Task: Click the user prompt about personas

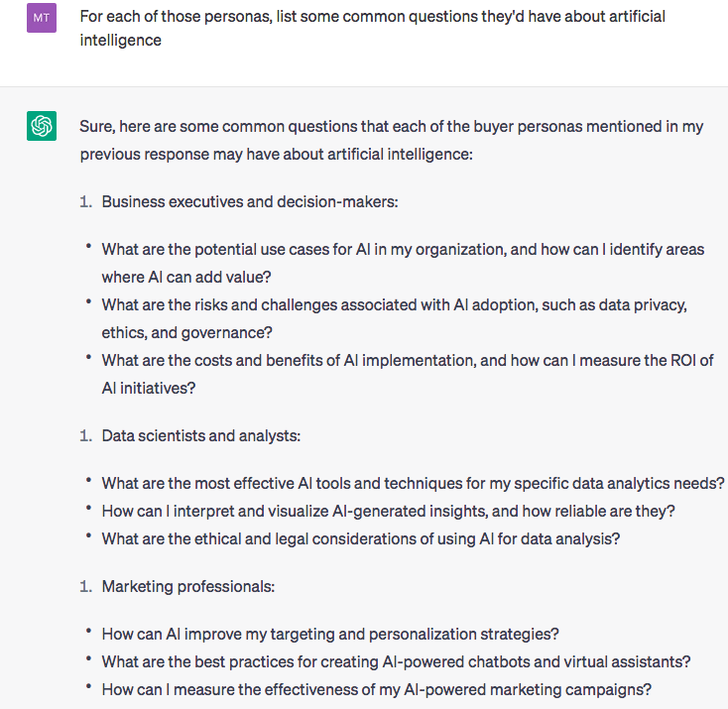Action: pyautogui.click(x=372, y=29)
